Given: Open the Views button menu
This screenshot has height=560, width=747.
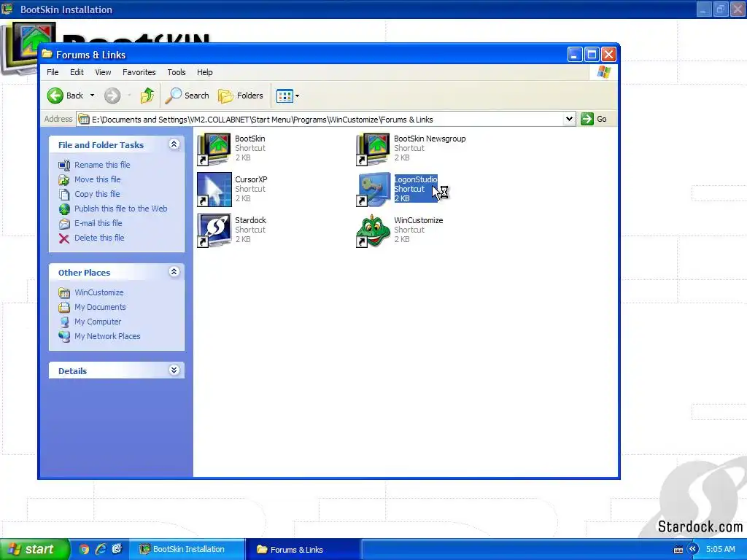Looking at the screenshot, I should [287, 96].
